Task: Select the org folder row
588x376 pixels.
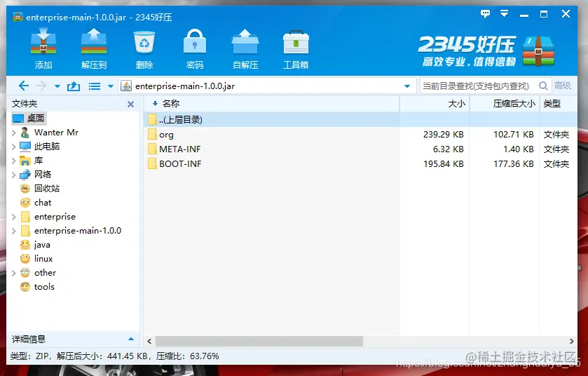Action: (x=360, y=135)
